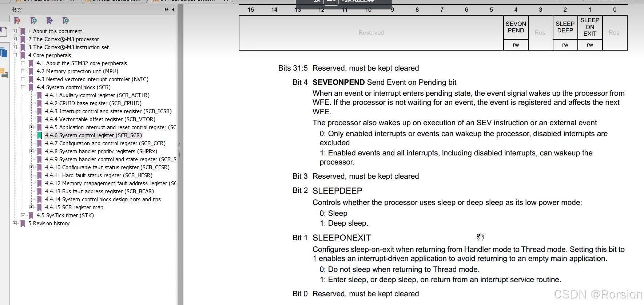644x305 pixels.
Task: Click the splitter handle between bookmarks and document
Action: (179, 151)
